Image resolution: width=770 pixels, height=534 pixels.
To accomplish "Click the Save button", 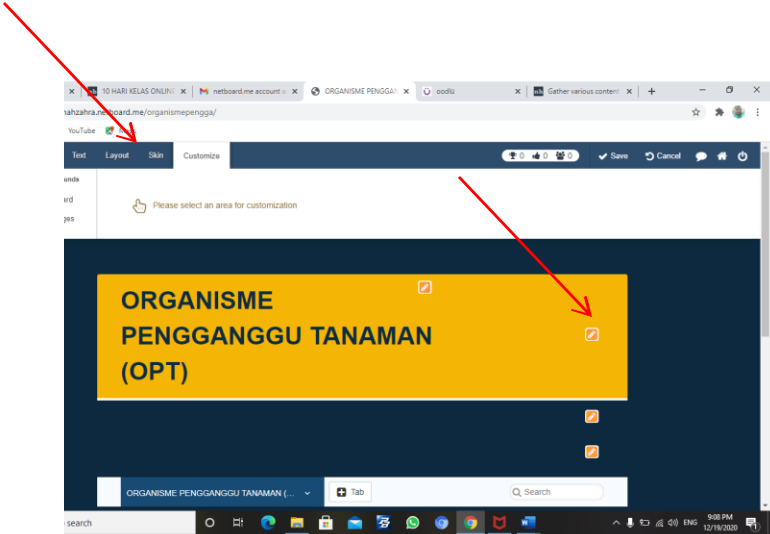I will 613,156.
